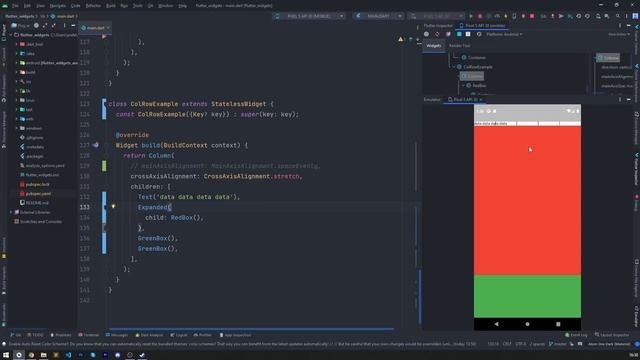Close the main.dart editor tab
640x360 pixels.
108,28
